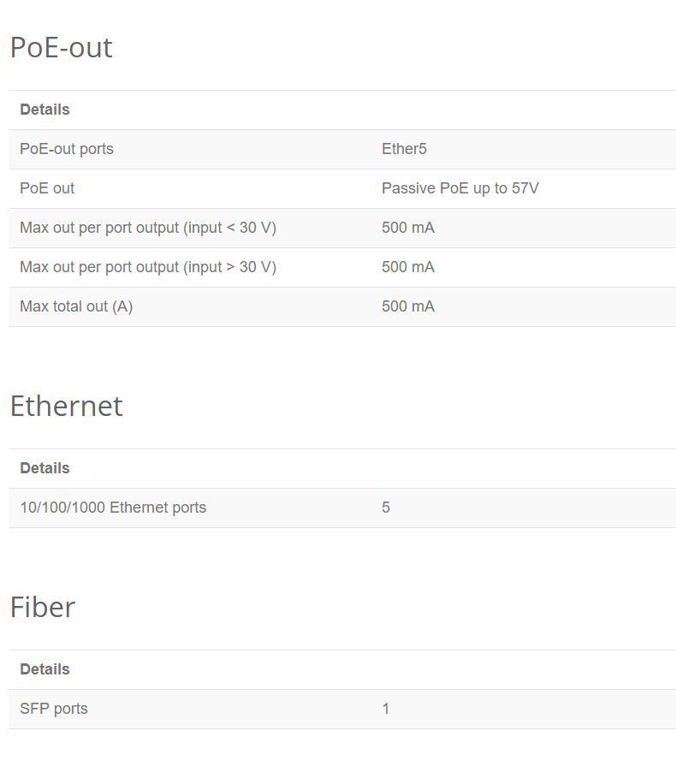Click the Ethernet section heading

tap(66, 406)
